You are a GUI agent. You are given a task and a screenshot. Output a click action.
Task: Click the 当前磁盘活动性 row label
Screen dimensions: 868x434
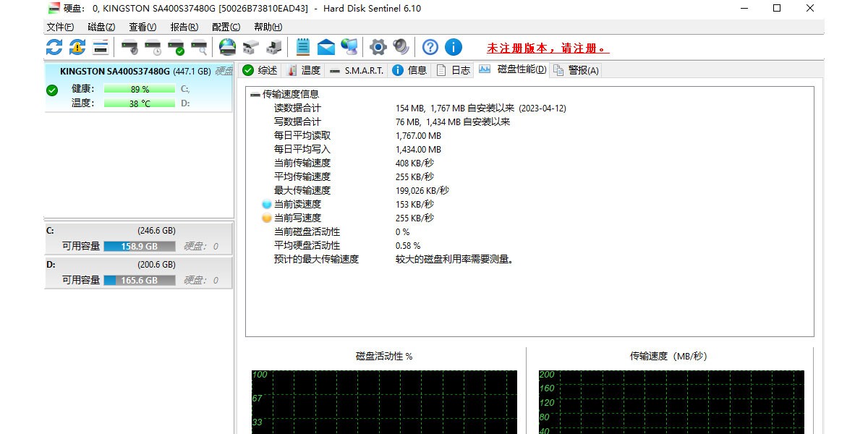coord(307,231)
